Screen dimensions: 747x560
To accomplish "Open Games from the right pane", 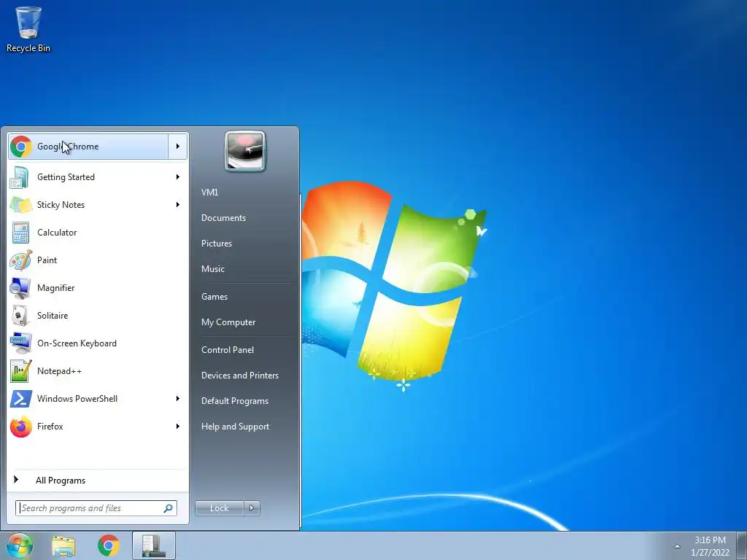I will (x=214, y=297).
